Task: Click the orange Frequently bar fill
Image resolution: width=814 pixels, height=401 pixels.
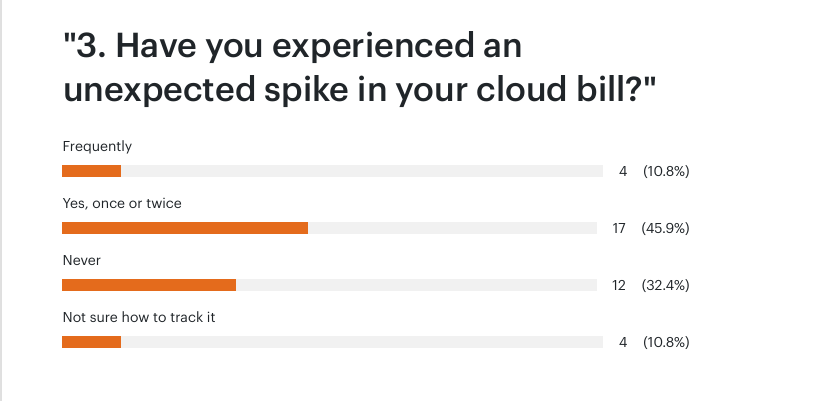Action: [91, 171]
